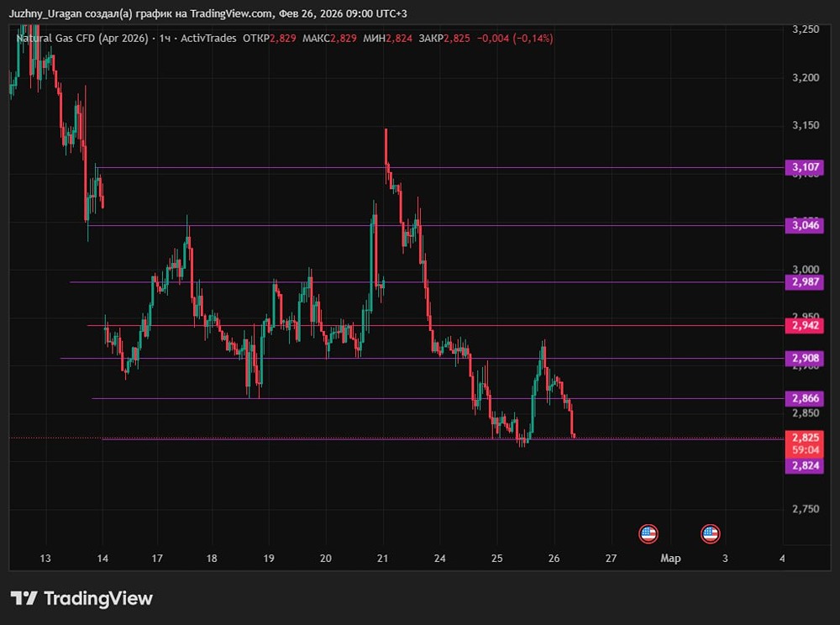Click date 20 on the time axis
840x625 pixels.
326,558
